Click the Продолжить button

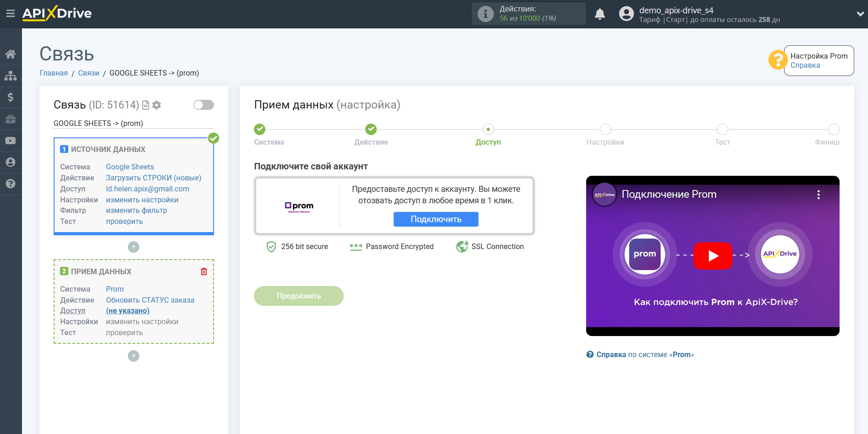pos(299,296)
